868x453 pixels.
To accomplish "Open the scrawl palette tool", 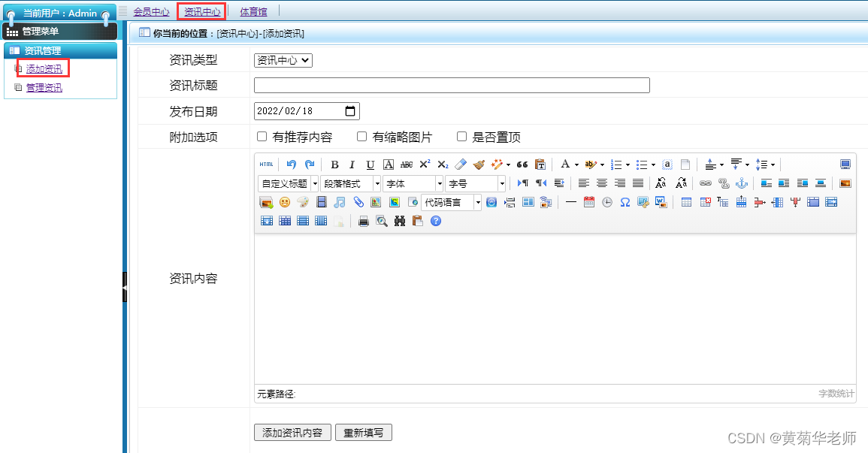I will coord(303,202).
